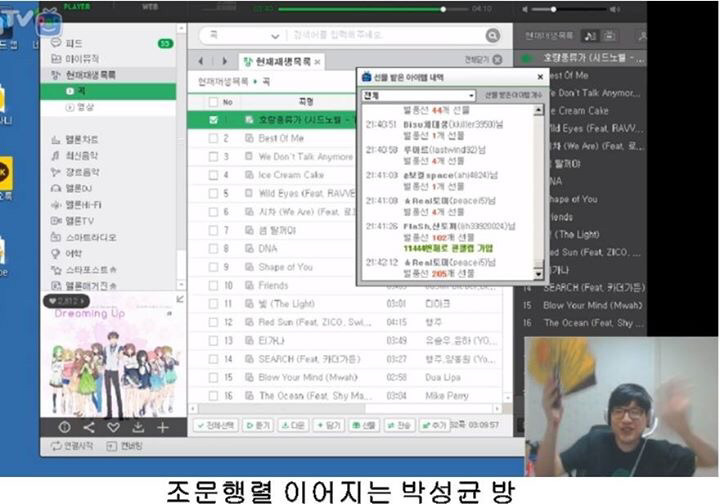This screenshot has width=720, height=504.
Task: Click the search input field
Action: [x=385, y=35]
